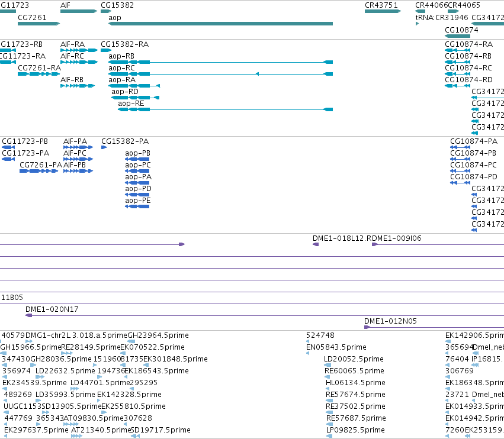Click EST EK301848.5prime

[146, 365]
